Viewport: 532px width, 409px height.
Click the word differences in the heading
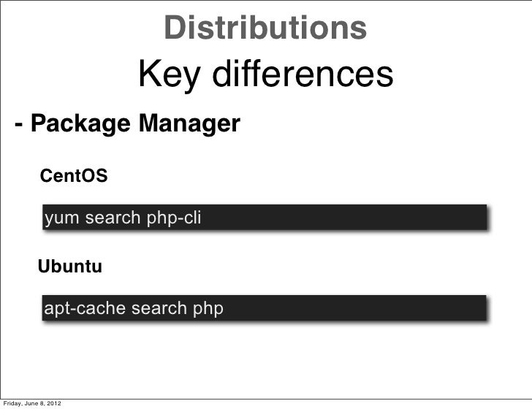point(303,73)
